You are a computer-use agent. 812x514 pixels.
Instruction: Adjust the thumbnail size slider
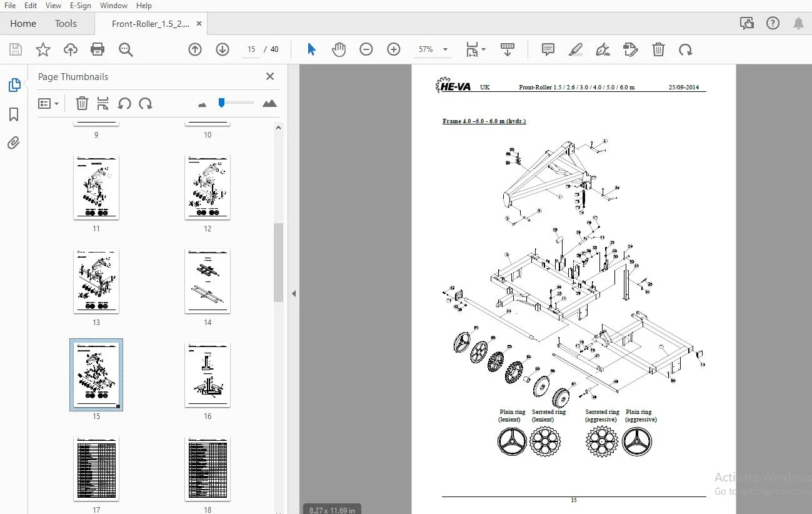coord(221,103)
